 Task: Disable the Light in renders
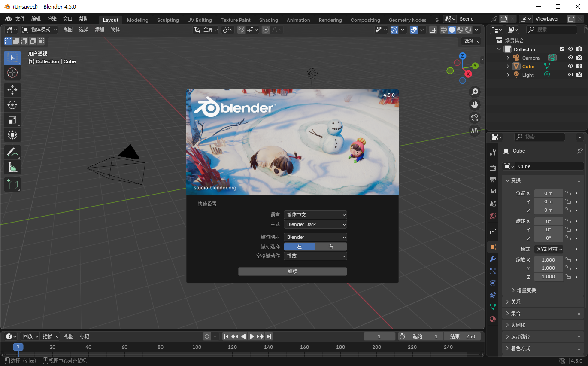(x=579, y=75)
